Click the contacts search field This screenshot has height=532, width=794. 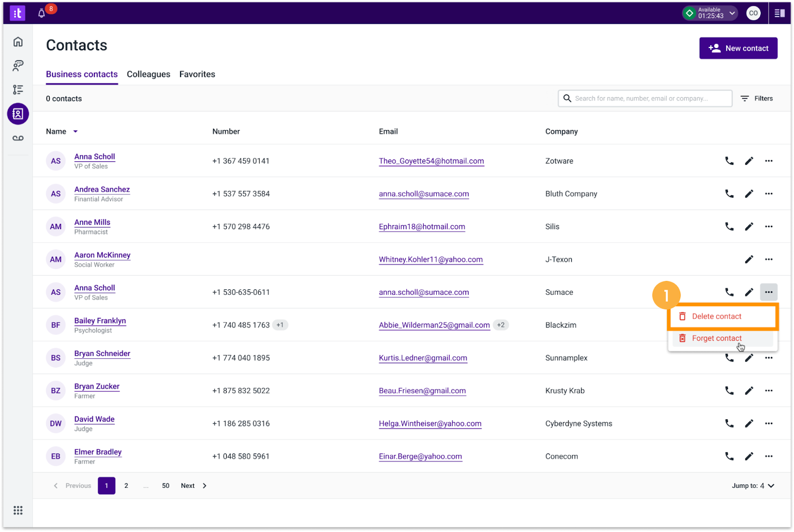click(x=645, y=98)
